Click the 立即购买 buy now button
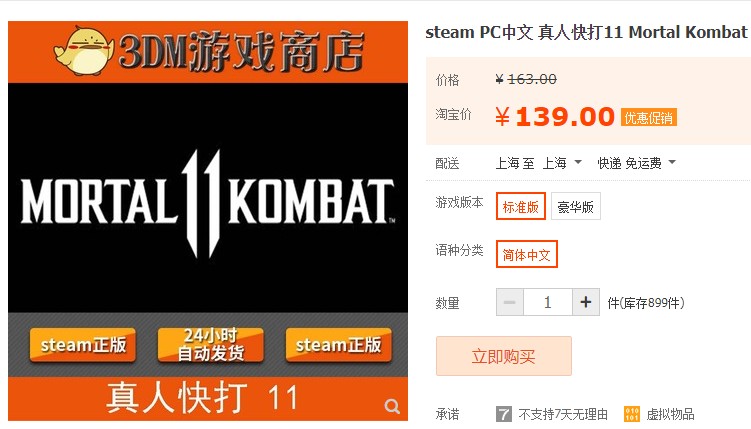Screen dimensions: 751x429 503,356
